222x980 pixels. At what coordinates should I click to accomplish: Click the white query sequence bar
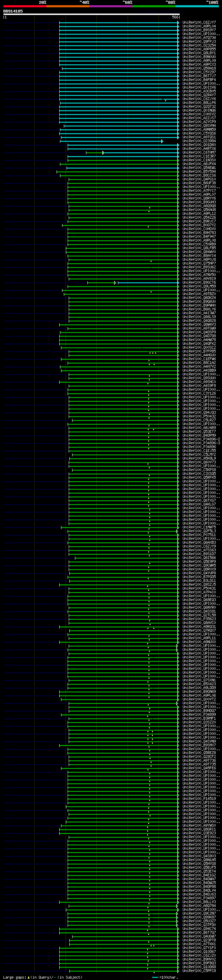[92, 14]
